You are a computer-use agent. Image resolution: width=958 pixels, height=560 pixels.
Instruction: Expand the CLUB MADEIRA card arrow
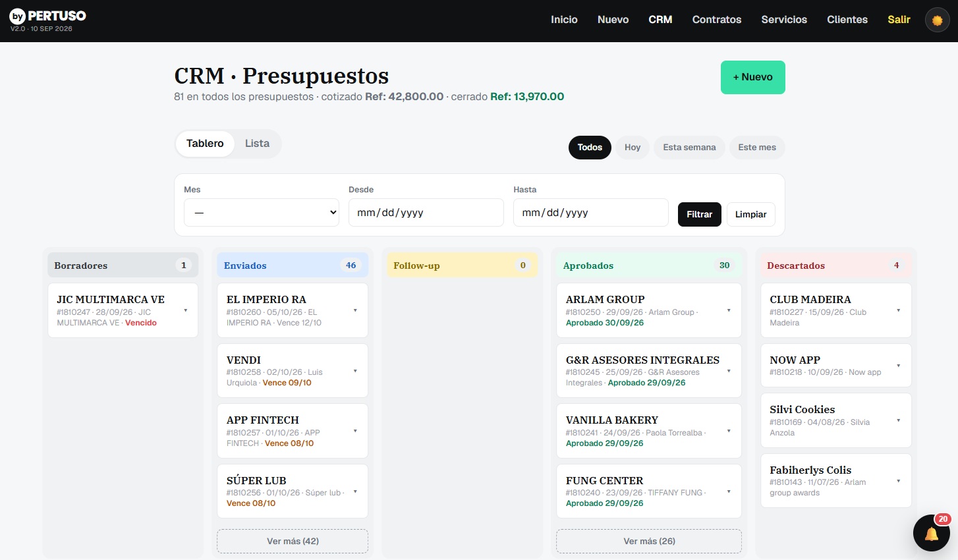coord(899,310)
